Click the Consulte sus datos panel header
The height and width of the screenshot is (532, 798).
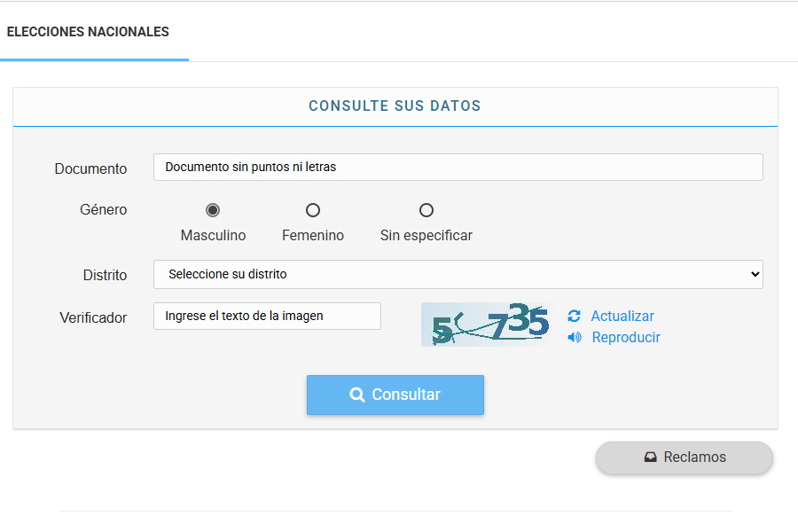[395, 106]
